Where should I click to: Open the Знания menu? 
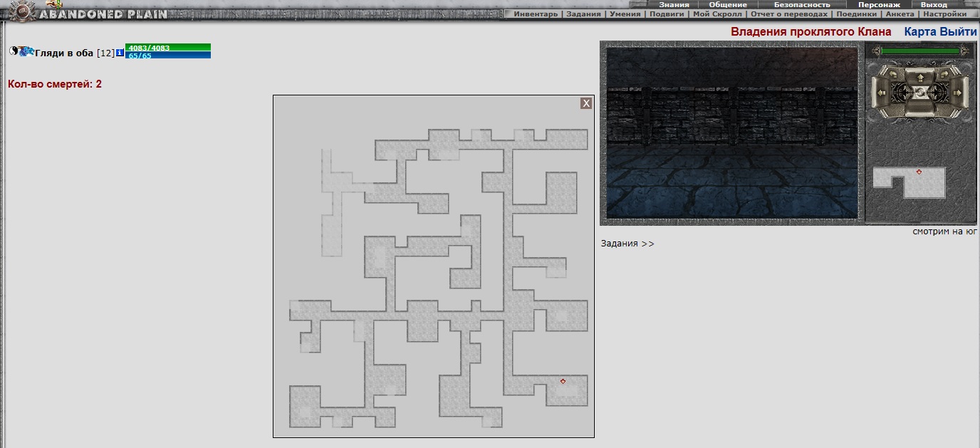coord(674,4)
